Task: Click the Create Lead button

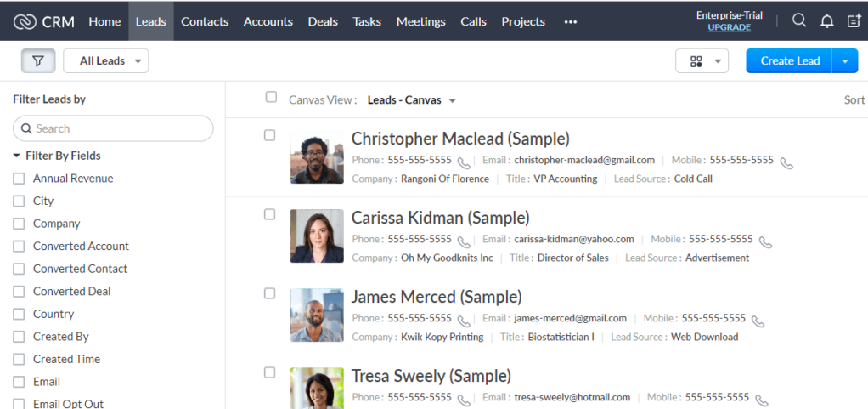Action: pos(789,61)
